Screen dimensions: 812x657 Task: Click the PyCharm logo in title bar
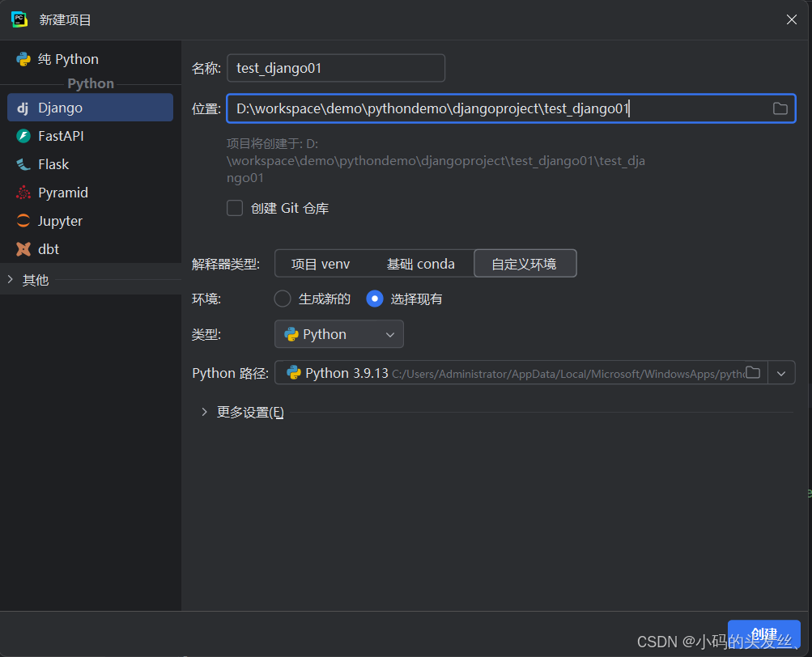point(19,19)
